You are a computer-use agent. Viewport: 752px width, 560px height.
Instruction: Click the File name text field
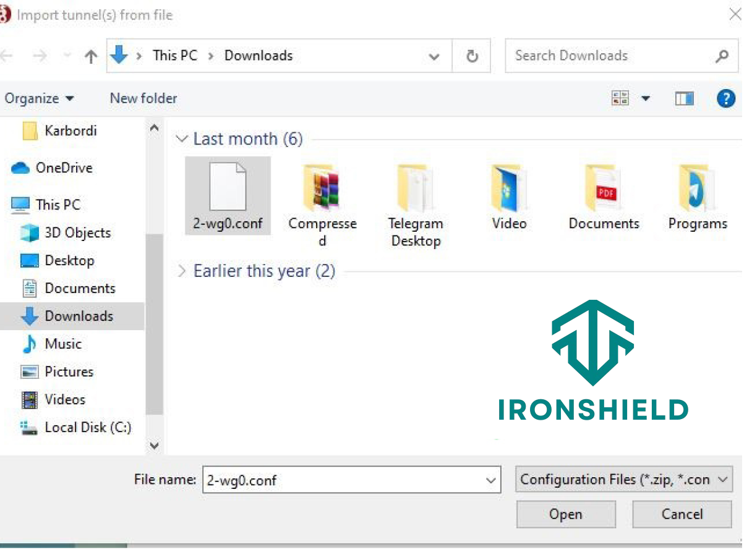click(x=343, y=480)
